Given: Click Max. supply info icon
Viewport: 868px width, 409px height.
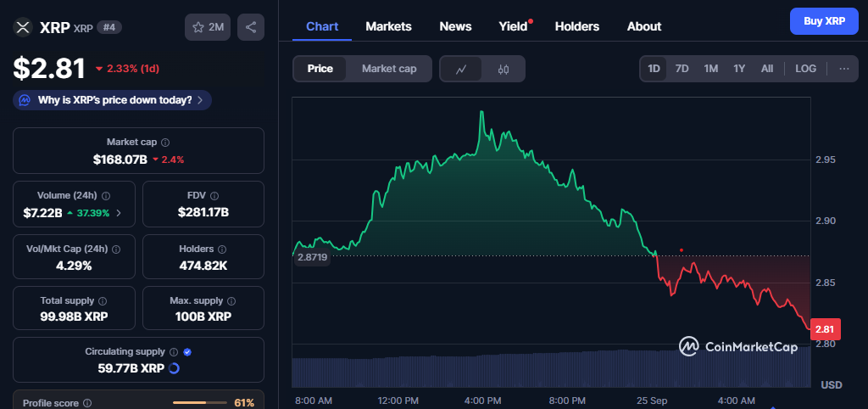Looking at the screenshot, I should click(x=231, y=301).
